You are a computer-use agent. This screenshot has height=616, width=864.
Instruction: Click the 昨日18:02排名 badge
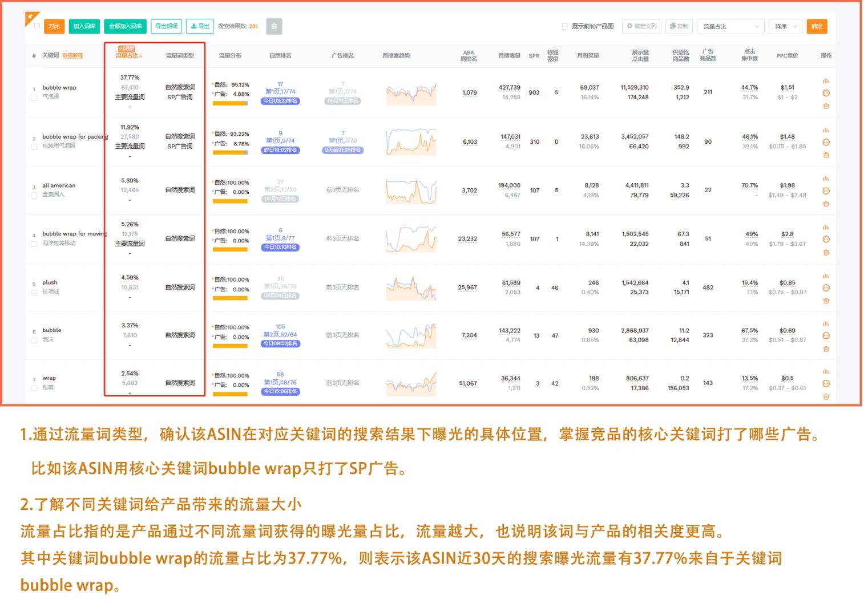click(x=280, y=150)
